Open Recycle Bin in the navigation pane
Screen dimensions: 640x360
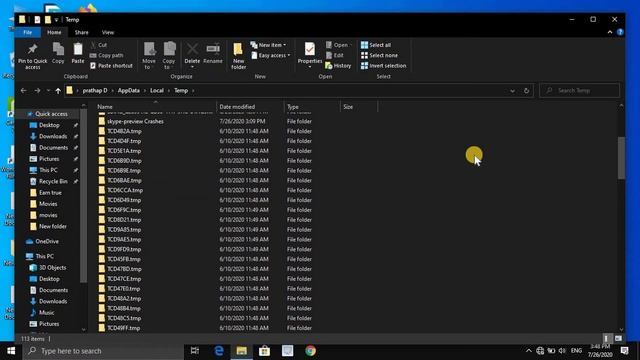point(53,181)
